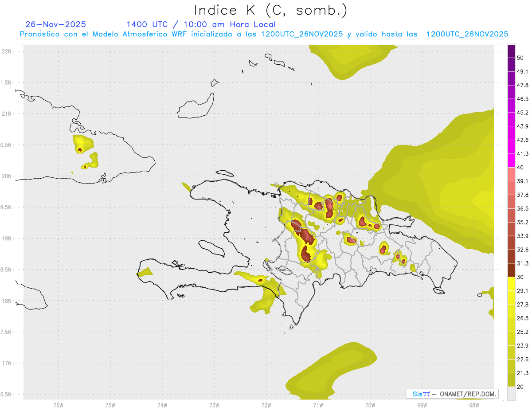532x411 pixels.
Task: Click the colorbar value "20" at bottom
Action: coord(521,387)
